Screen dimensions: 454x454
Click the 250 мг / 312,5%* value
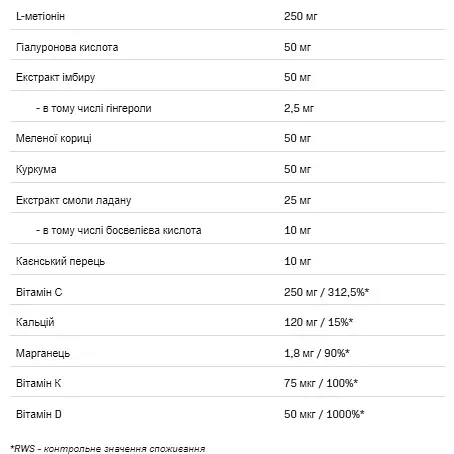click(x=327, y=292)
